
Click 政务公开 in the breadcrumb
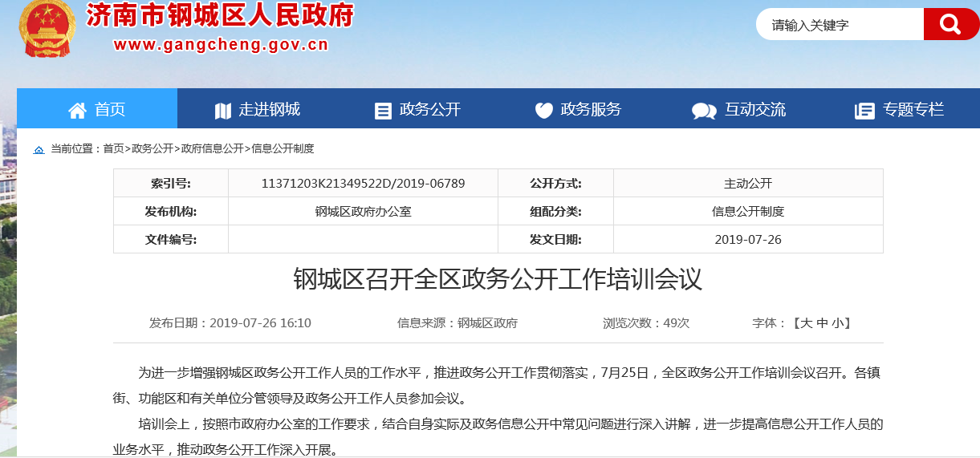point(152,148)
